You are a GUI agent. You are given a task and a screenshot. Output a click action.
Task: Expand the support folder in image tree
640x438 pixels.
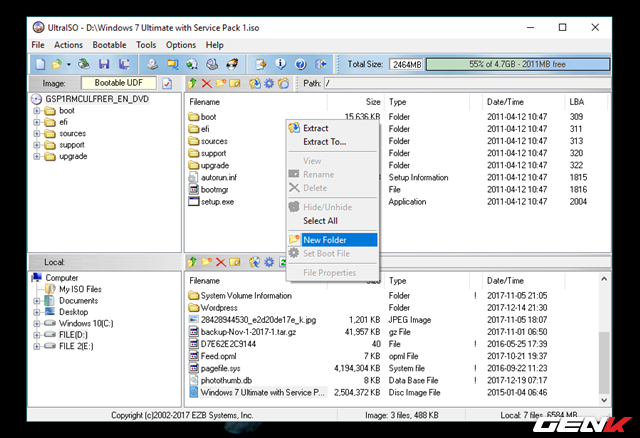37,145
